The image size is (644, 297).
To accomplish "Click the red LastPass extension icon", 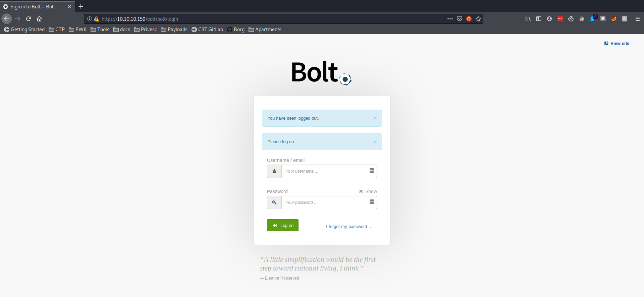I will [560, 19].
